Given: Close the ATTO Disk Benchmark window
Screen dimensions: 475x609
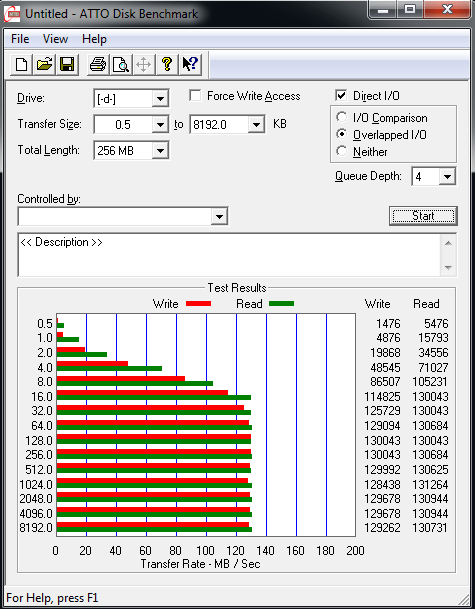Looking at the screenshot, I should click(x=447, y=10).
